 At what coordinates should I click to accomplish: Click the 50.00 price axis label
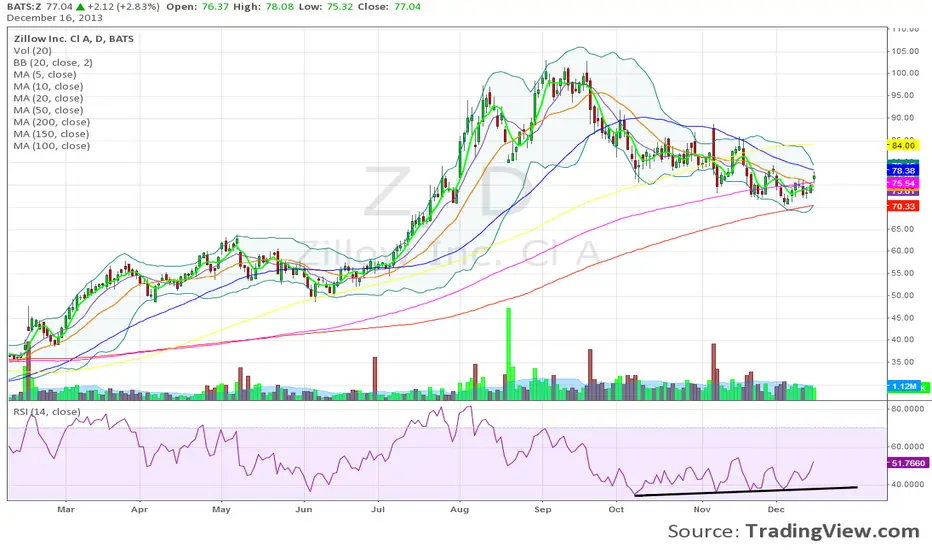pyautogui.click(x=902, y=296)
